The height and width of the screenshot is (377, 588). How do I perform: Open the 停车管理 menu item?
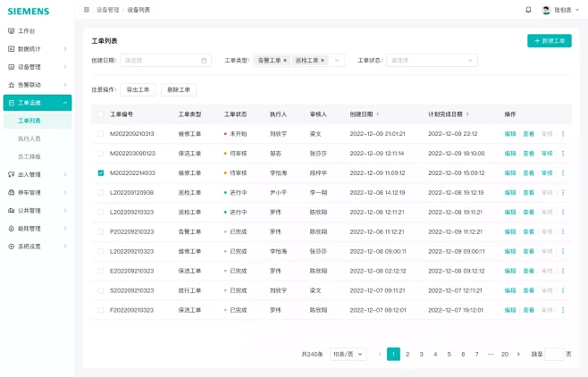[38, 193]
